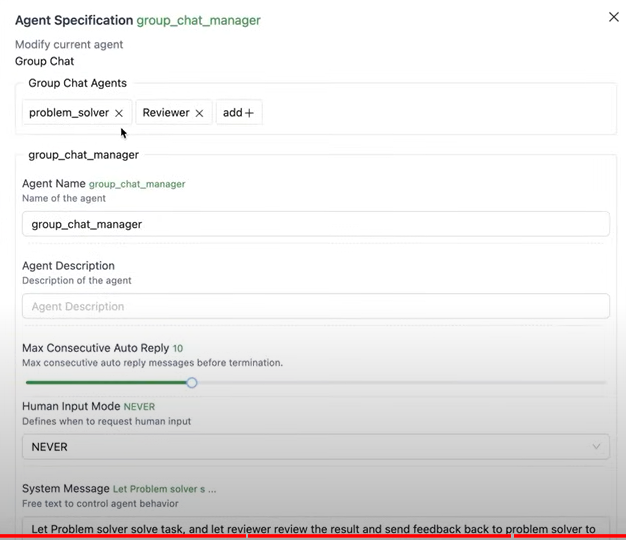This screenshot has height=540, width=626.
Task: Select the Reviewer agent chip label
Action: point(165,113)
